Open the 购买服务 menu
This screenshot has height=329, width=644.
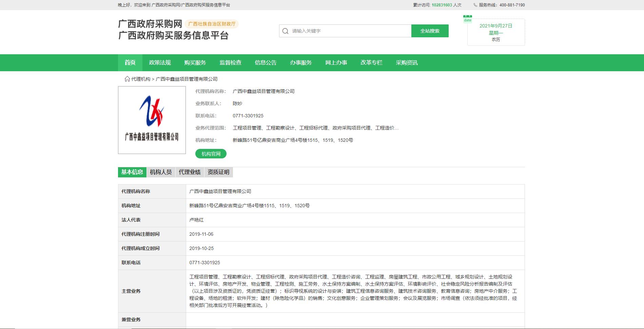pyautogui.click(x=195, y=63)
